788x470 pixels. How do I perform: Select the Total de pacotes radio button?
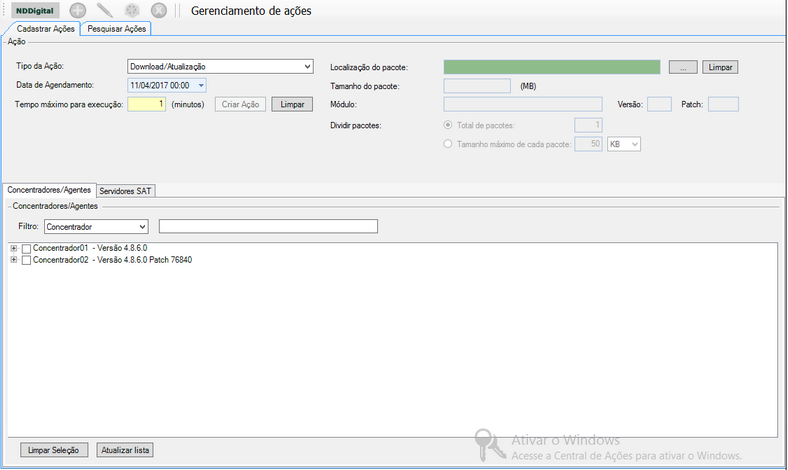click(448, 125)
